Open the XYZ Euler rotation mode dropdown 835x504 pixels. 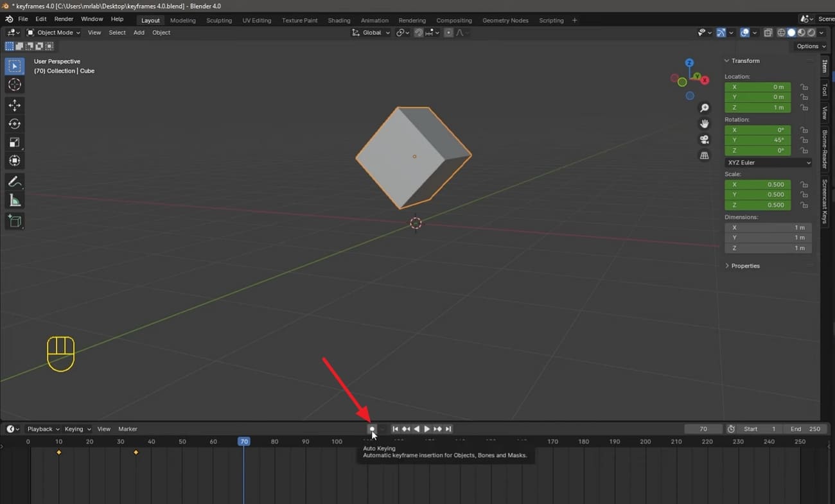(768, 162)
